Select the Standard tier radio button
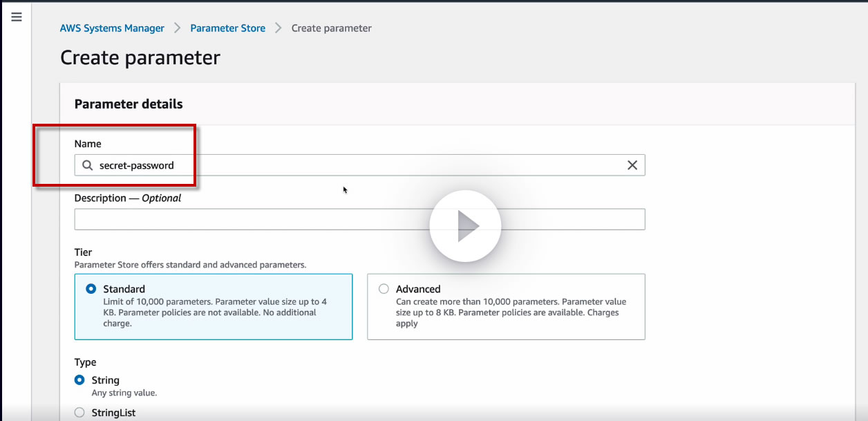868x421 pixels. (91, 289)
